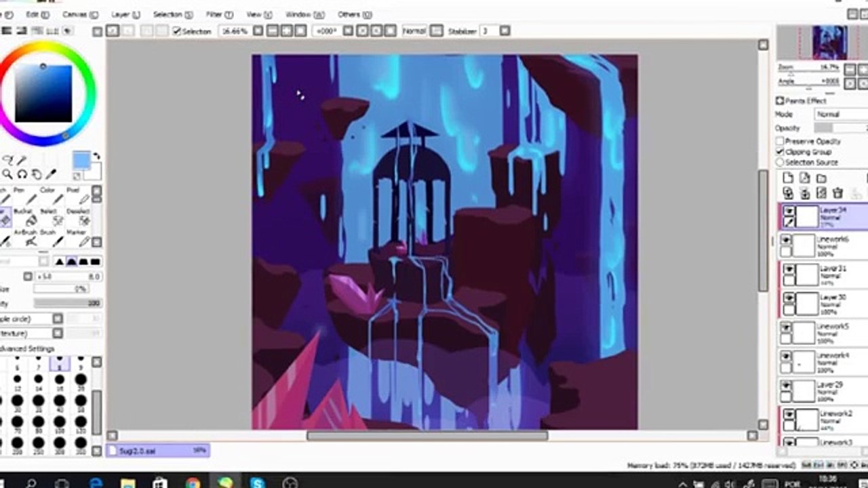
Task: Click the navigator preview thumbnail
Action: point(830,43)
